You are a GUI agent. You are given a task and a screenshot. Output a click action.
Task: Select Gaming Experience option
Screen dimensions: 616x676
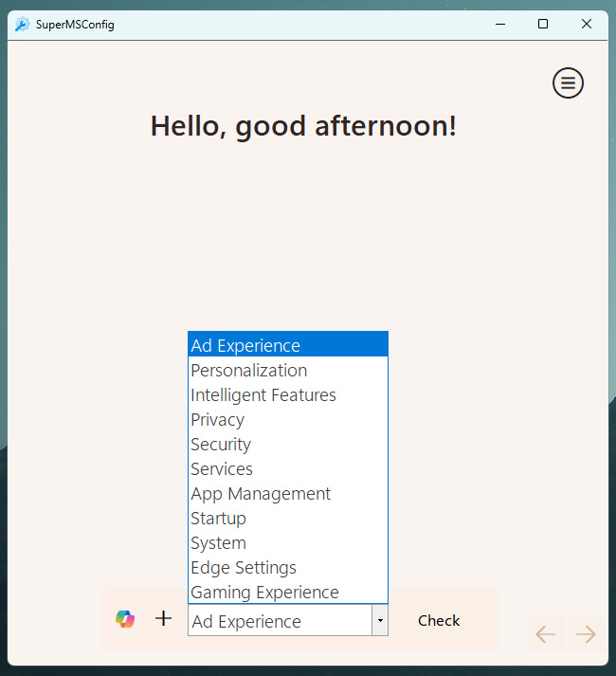288,592
